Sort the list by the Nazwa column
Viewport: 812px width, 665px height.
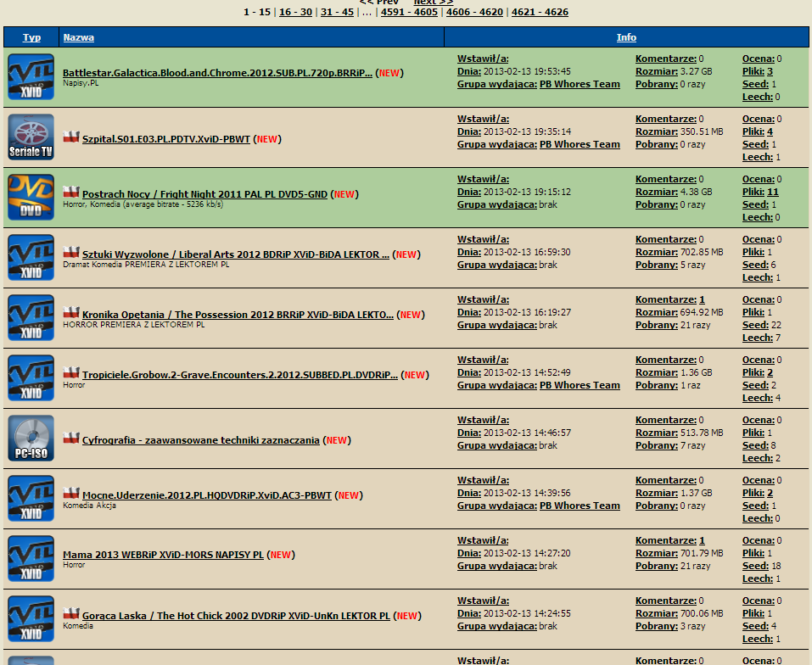(79, 37)
